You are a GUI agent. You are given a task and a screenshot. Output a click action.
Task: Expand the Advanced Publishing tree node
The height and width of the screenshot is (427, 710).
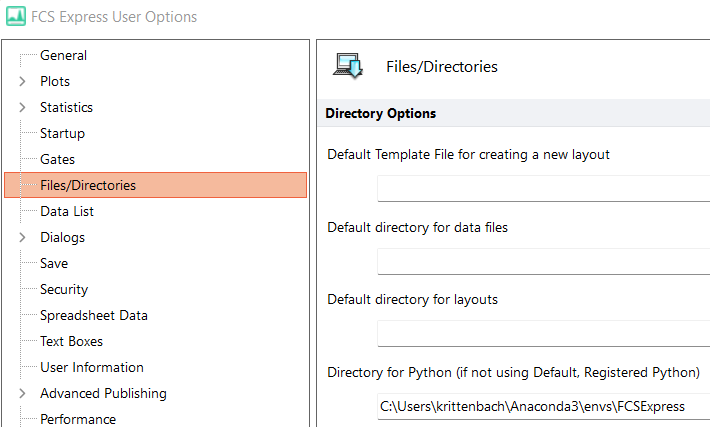(x=23, y=394)
